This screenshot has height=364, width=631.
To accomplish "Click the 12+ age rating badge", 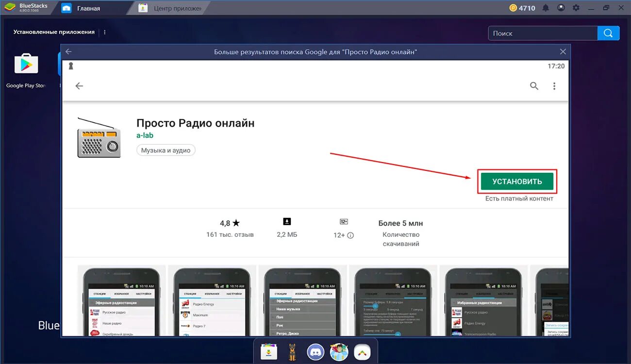I will [x=344, y=222].
